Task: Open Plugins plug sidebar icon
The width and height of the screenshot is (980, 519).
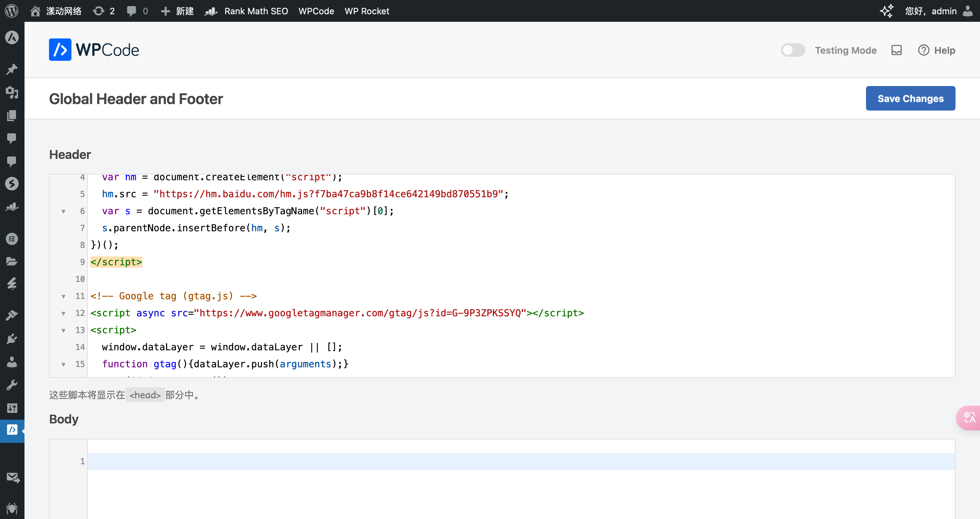Action: [x=12, y=338]
